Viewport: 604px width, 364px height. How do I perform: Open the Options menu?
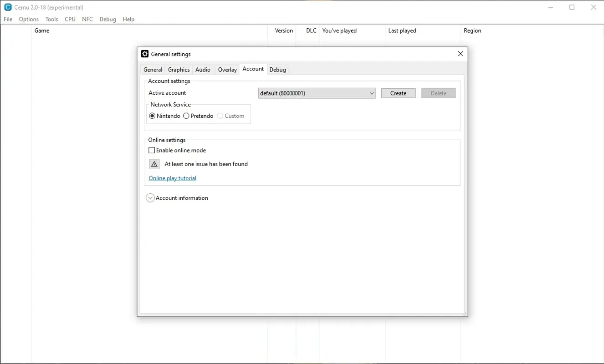tap(28, 19)
